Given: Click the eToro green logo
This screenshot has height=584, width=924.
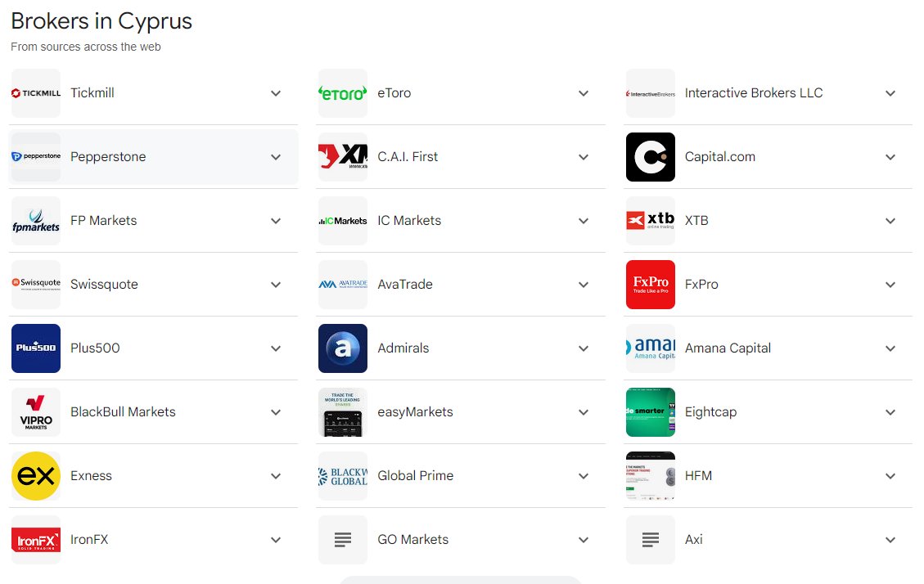Looking at the screenshot, I should [343, 93].
